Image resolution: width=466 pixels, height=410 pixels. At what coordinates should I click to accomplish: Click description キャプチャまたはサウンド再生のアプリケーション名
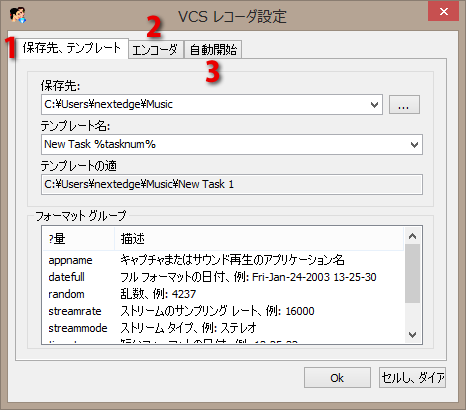232,260
